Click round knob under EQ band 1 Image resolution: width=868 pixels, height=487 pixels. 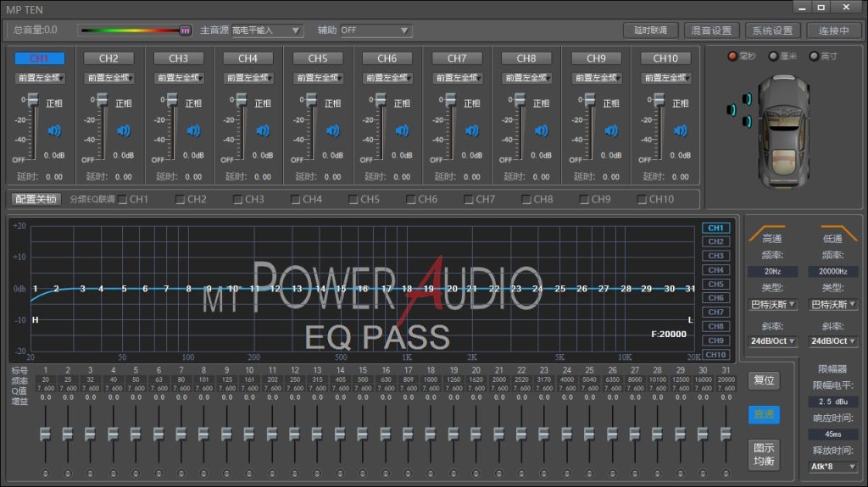(x=46, y=473)
